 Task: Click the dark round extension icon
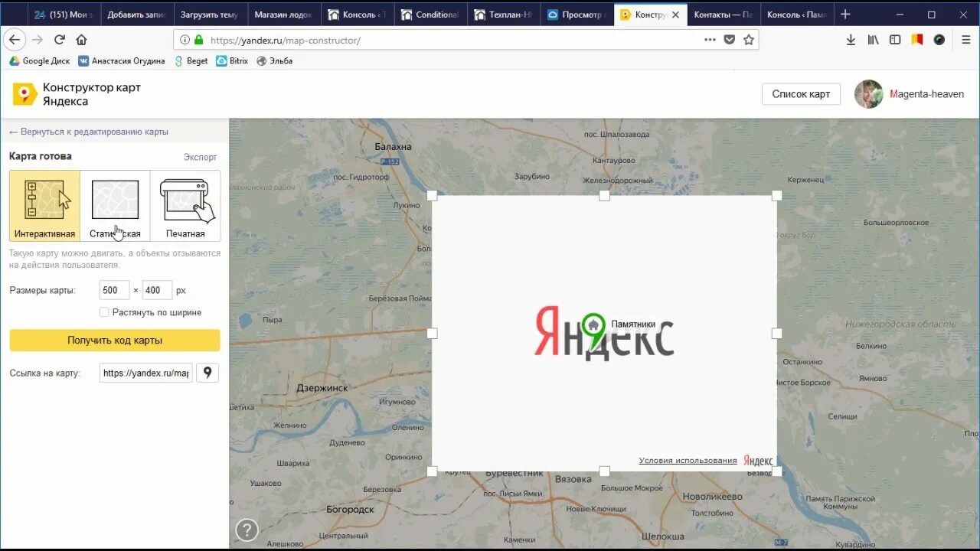click(939, 40)
